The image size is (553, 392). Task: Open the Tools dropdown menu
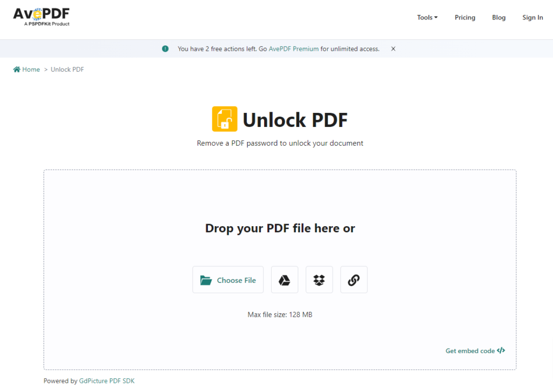(427, 17)
